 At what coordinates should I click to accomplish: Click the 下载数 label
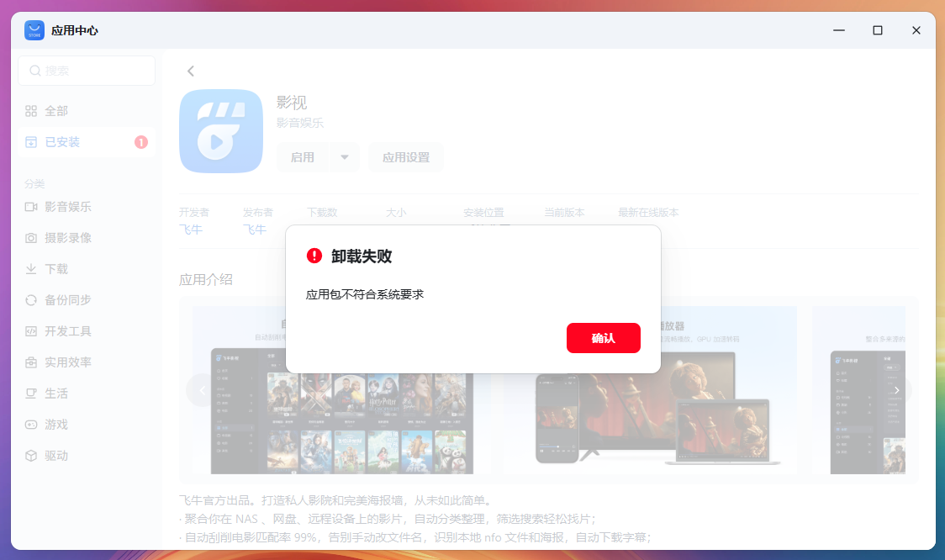pos(322,213)
